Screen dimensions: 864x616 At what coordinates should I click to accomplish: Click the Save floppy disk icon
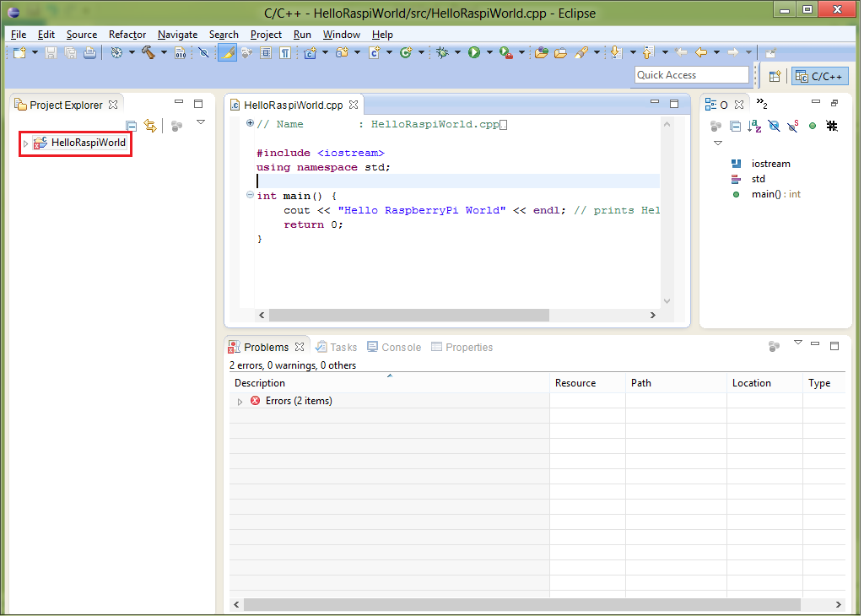point(51,53)
